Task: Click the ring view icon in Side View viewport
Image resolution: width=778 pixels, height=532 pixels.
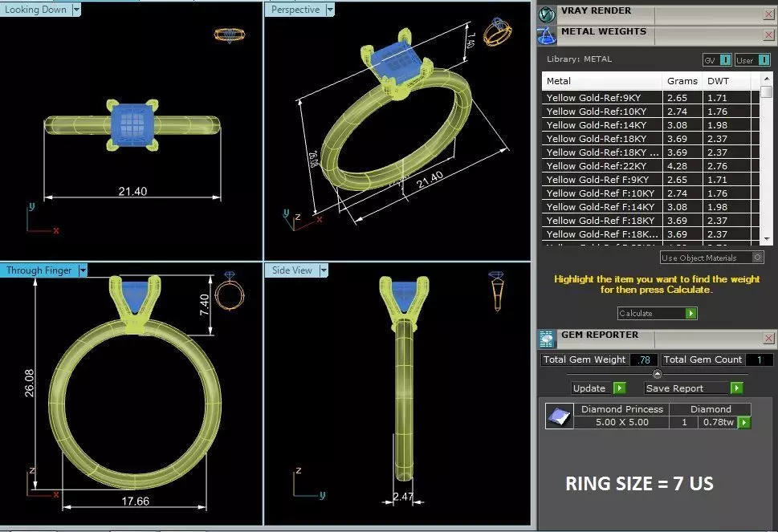Action: pos(497,291)
